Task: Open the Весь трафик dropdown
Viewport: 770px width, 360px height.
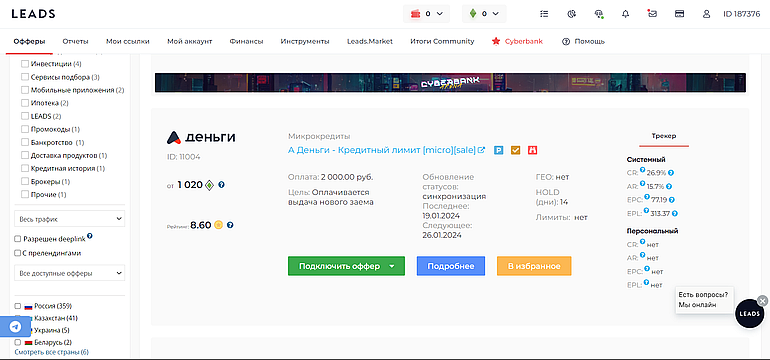Action: point(69,219)
